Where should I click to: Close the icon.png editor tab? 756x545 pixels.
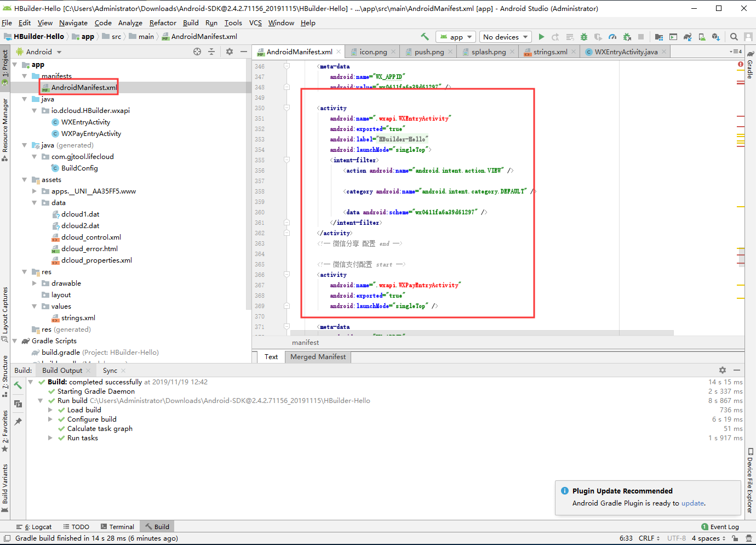pyautogui.click(x=394, y=52)
